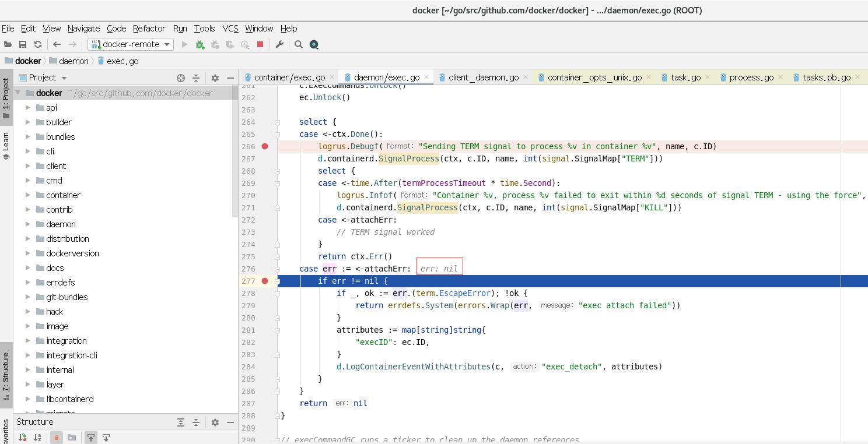Open the Z: Structure side tool window
The image size is (868, 444).
pos(6,376)
